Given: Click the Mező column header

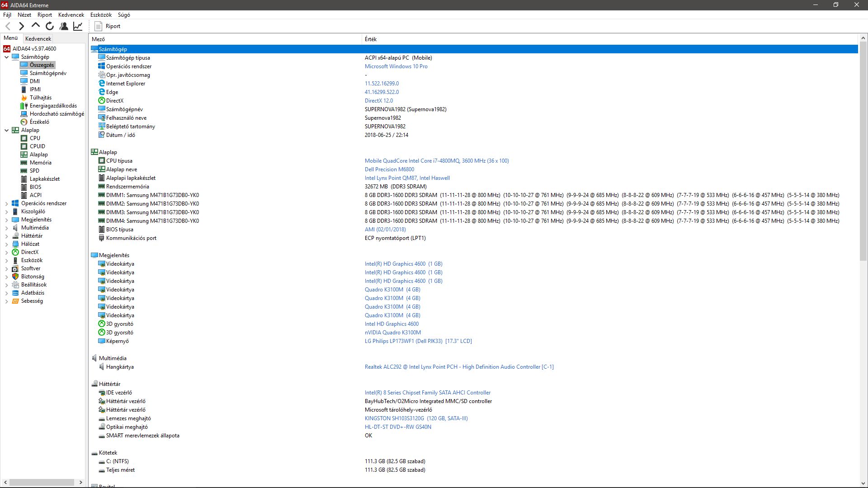Looking at the screenshot, I should [x=226, y=39].
